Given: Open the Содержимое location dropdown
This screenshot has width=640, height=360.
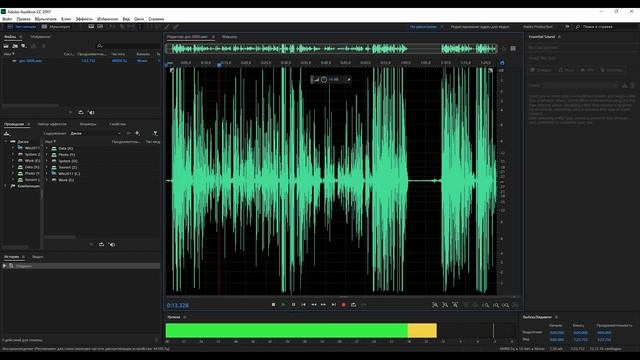Looking at the screenshot, I should pyautogui.click(x=96, y=133).
